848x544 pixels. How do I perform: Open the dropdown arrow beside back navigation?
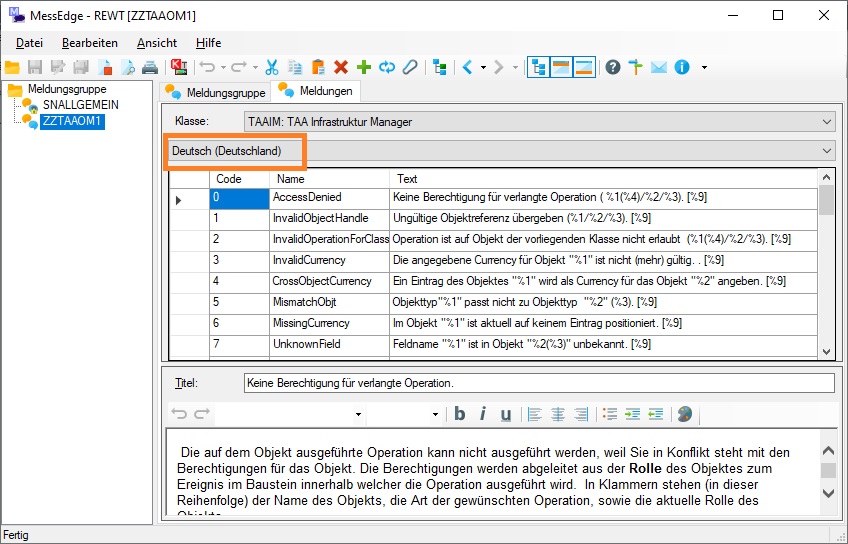coord(484,67)
